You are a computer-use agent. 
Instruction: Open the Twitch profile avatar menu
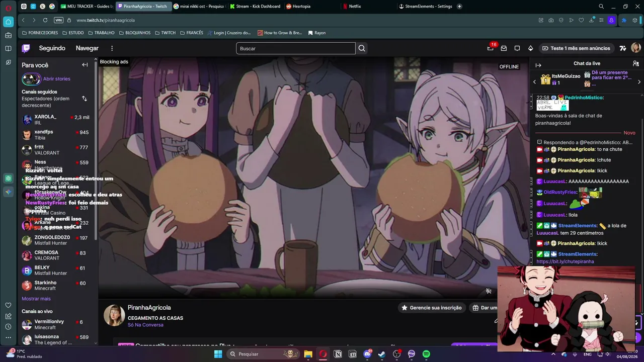636,48
